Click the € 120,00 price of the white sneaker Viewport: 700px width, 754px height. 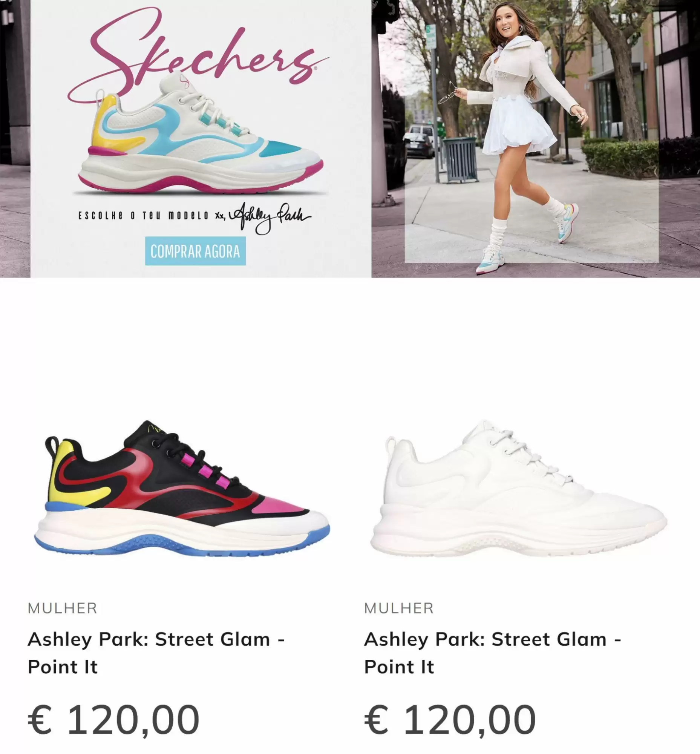[450, 720]
